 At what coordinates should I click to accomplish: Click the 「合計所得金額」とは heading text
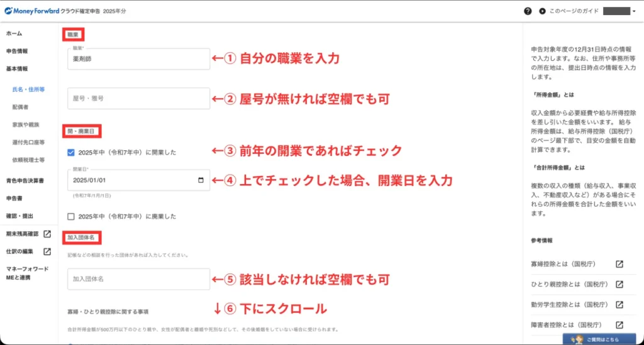(558, 168)
